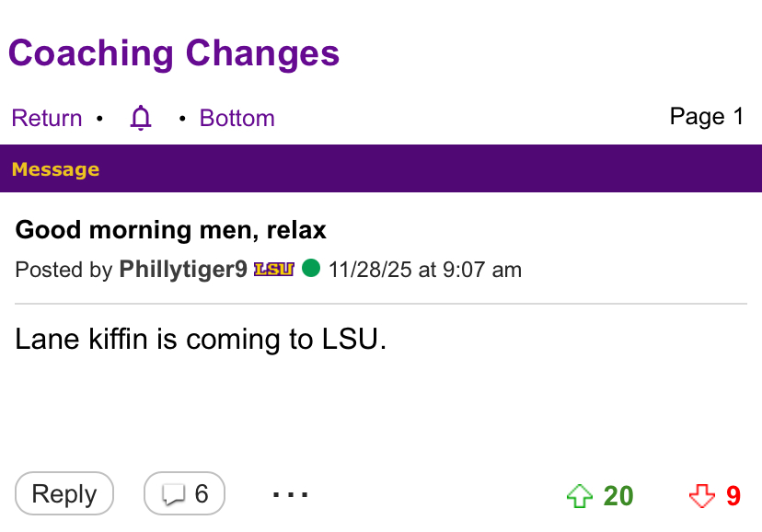Click the Page 1 indicator
The height and width of the screenshot is (532, 762).
click(706, 117)
